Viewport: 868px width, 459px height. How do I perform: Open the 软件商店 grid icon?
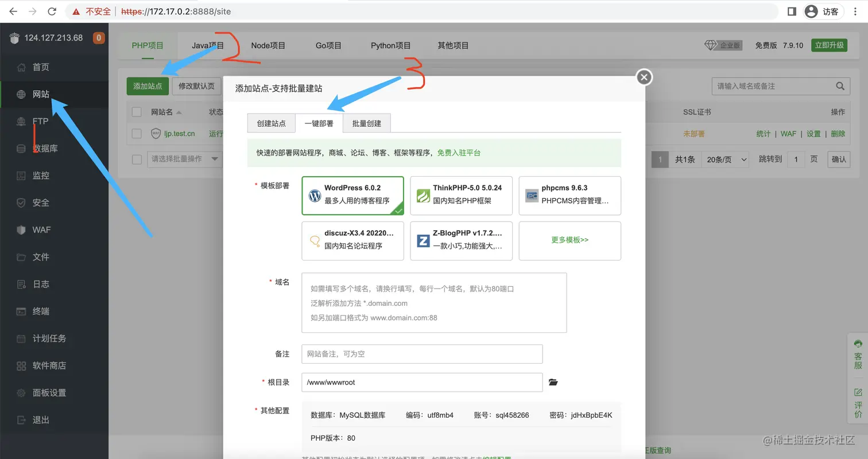[x=21, y=365]
